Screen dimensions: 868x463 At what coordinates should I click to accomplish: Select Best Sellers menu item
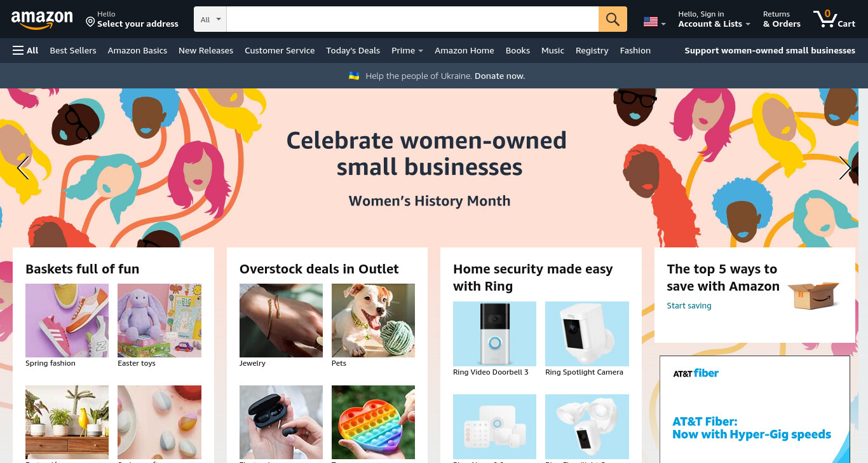(73, 50)
